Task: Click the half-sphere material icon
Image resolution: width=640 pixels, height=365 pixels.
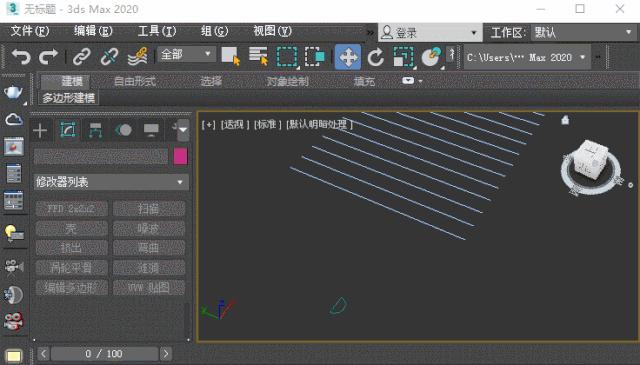Action: pos(13,295)
